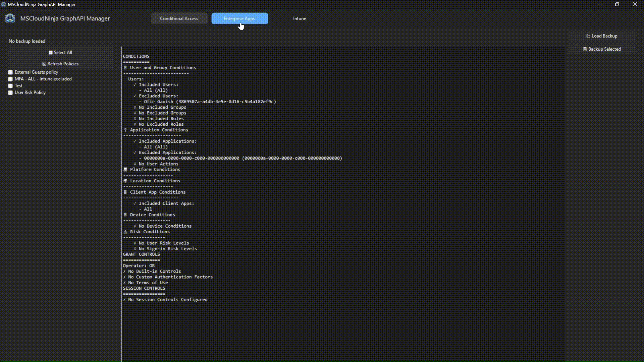Check the Test policy checkbox
The image size is (644, 362).
coord(10,86)
